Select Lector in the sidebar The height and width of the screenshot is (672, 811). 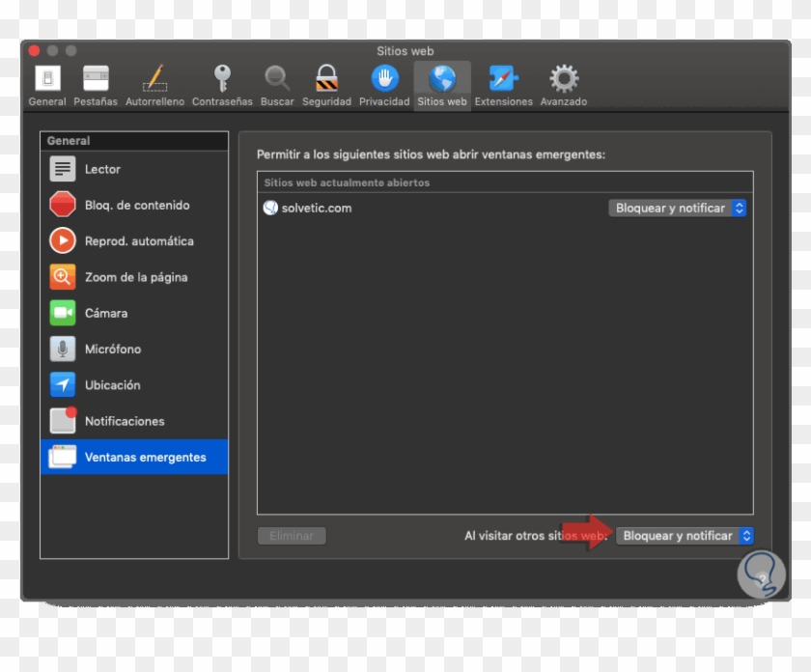tap(133, 169)
